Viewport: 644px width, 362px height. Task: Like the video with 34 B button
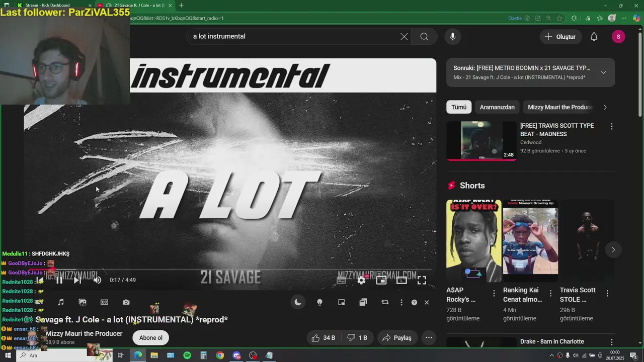(324, 338)
